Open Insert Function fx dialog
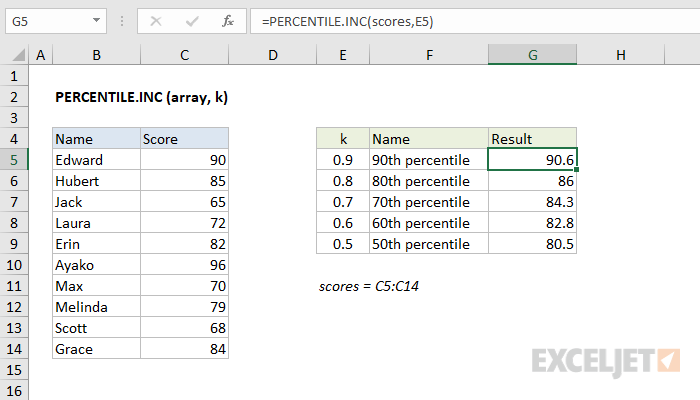The height and width of the screenshot is (400, 700). 228,20
